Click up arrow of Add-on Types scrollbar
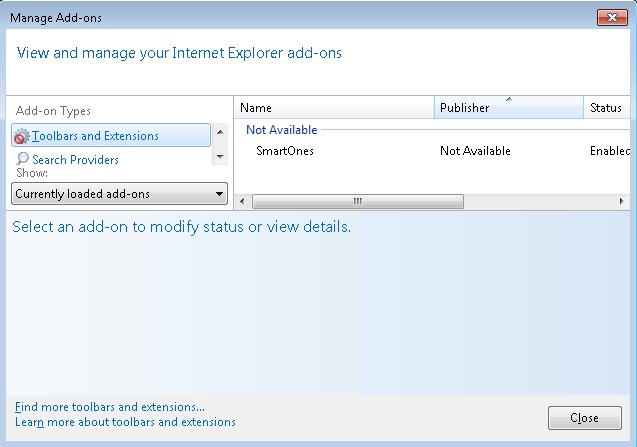This screenshot has width=637, height=447. pyautogui.click(x=220, y=132)
